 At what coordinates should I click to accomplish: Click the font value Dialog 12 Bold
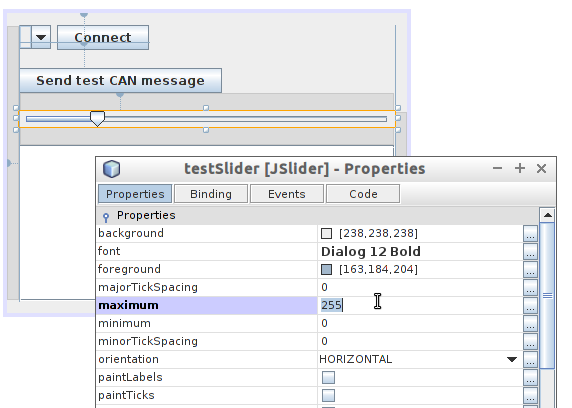coord(371,251)
